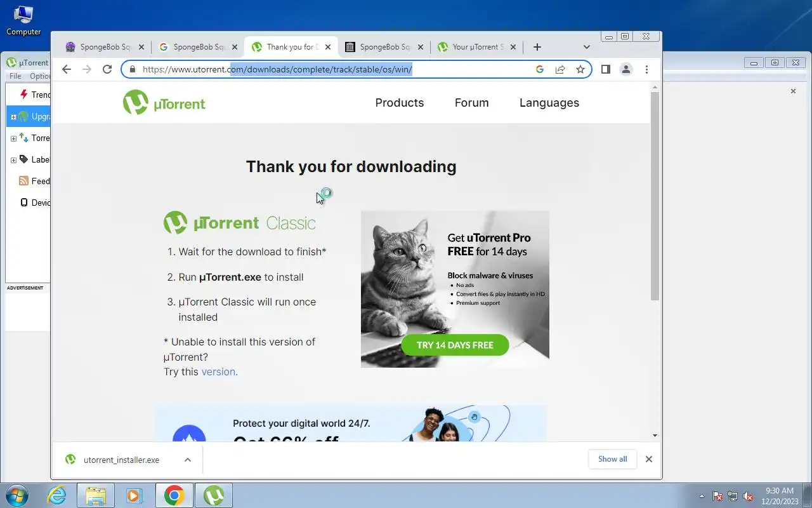Switch to Chrome in the taskbar
The image size is (812, 508).
174,495
